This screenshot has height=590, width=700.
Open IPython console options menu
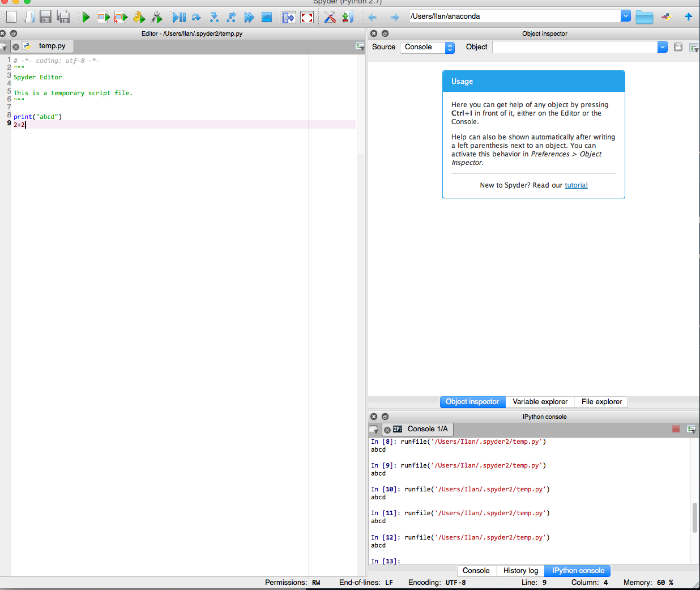point(692,429)
